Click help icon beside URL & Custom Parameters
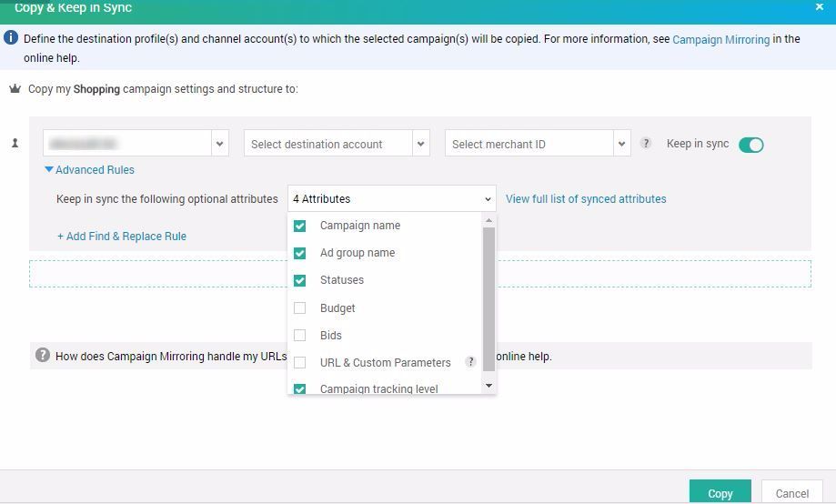The height and width of the screenshot is (504, 836). pyautogui.click(x=470, y=361)
